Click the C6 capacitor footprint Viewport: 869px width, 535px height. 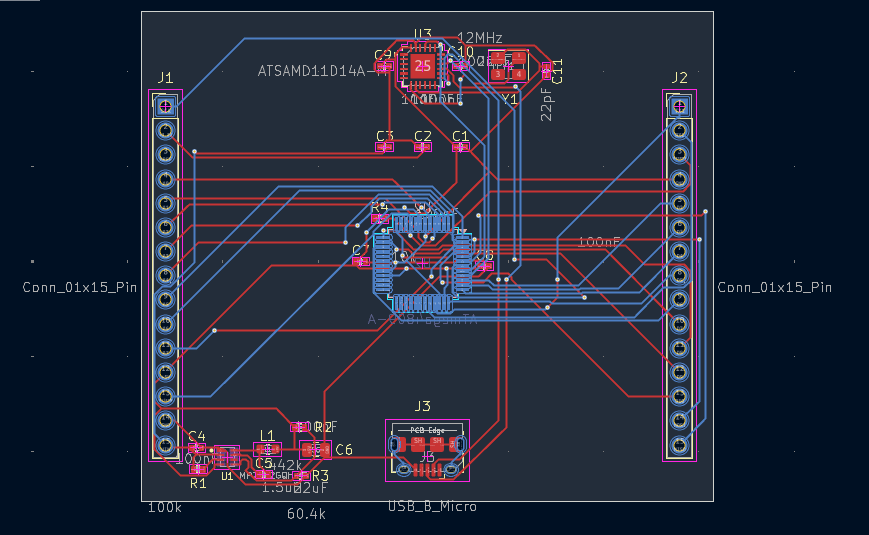315,450
